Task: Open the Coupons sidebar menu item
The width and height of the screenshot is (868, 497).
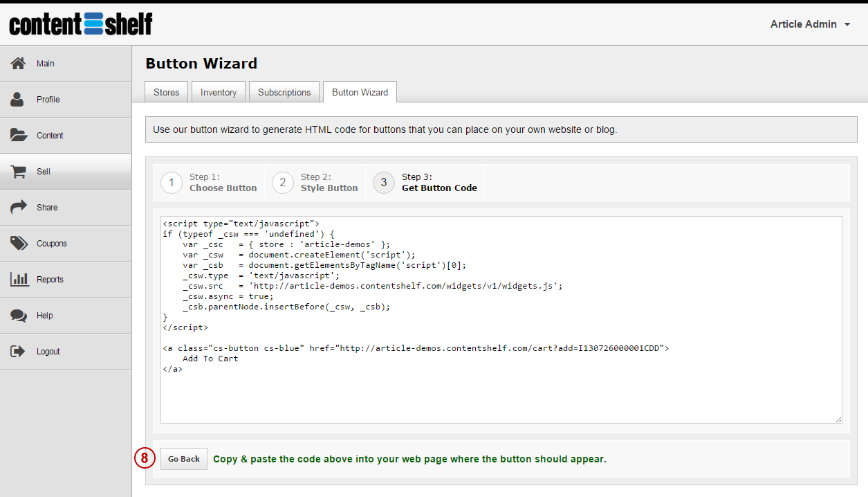Action: click(x=66, y=244)
